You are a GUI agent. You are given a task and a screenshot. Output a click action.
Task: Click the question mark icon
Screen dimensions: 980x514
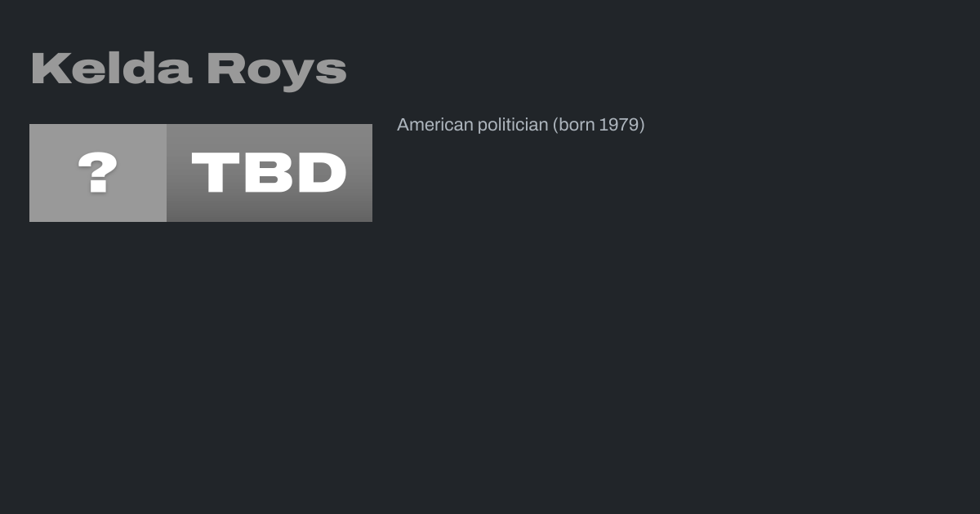(98, 172)
